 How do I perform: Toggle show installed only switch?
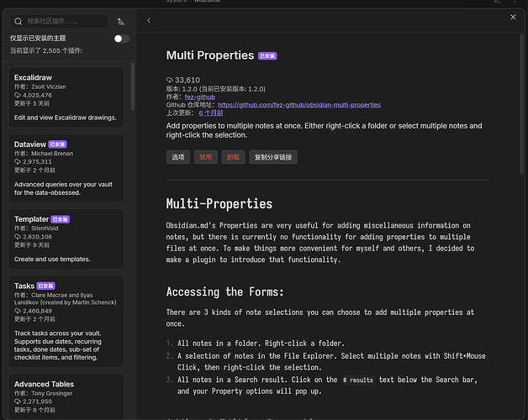point(122,39)
